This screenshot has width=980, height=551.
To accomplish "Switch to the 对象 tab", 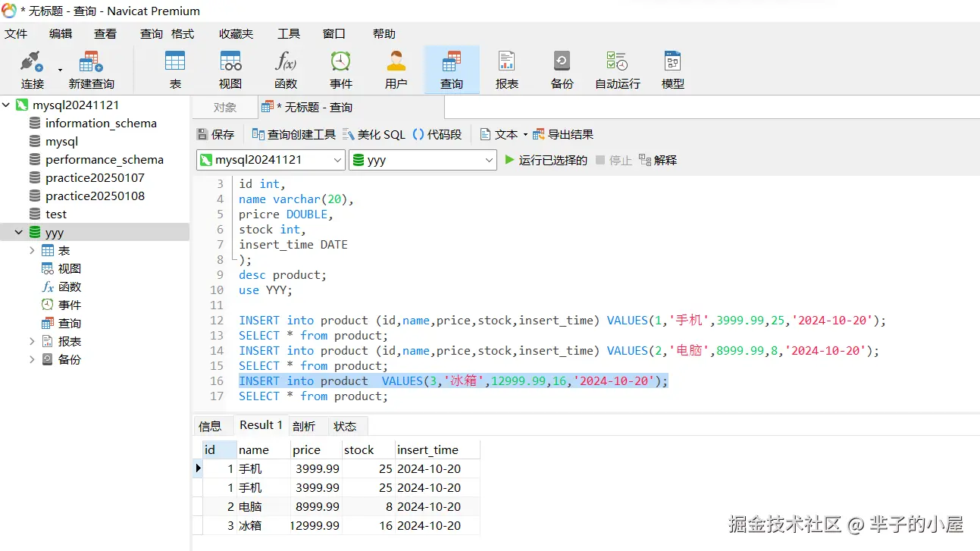I will coord(224,108).
